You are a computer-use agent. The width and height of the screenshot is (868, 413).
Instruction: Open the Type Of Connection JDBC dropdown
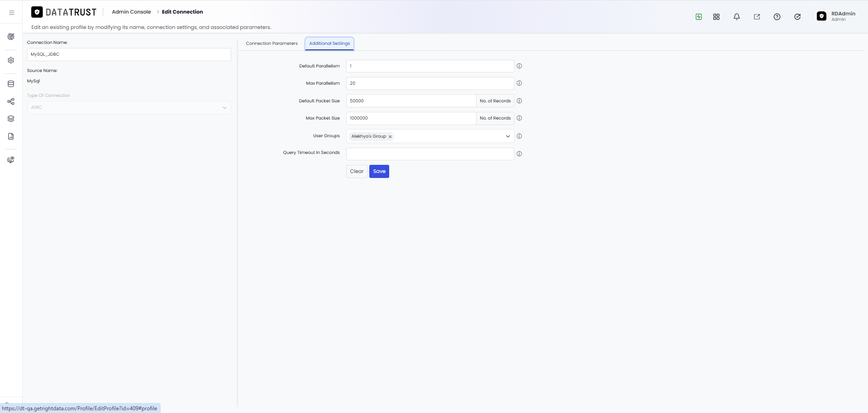(x=129, y=107)
